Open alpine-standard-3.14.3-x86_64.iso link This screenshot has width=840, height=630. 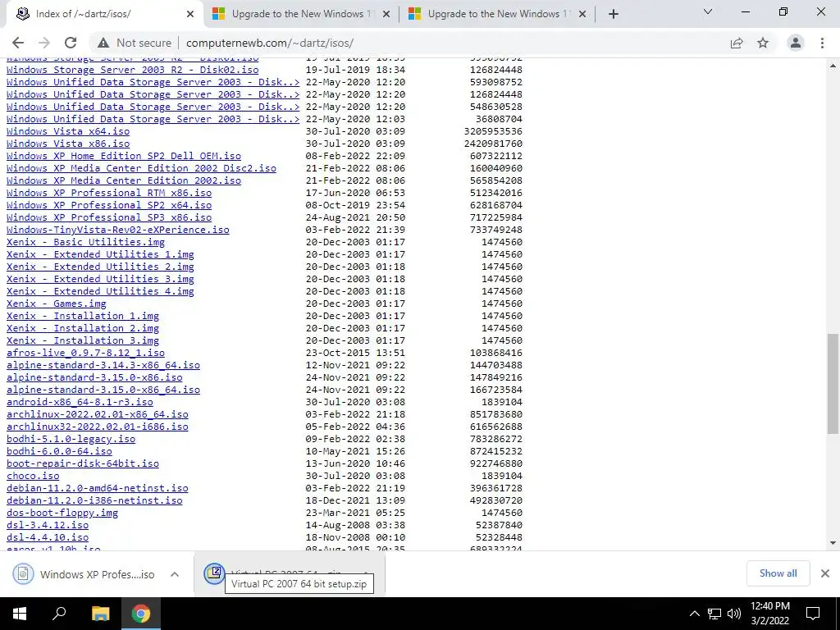(103, 365)
